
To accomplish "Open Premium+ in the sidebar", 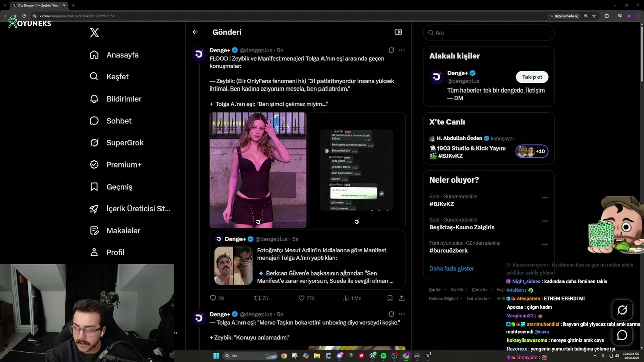I will (x=115, y=165).
